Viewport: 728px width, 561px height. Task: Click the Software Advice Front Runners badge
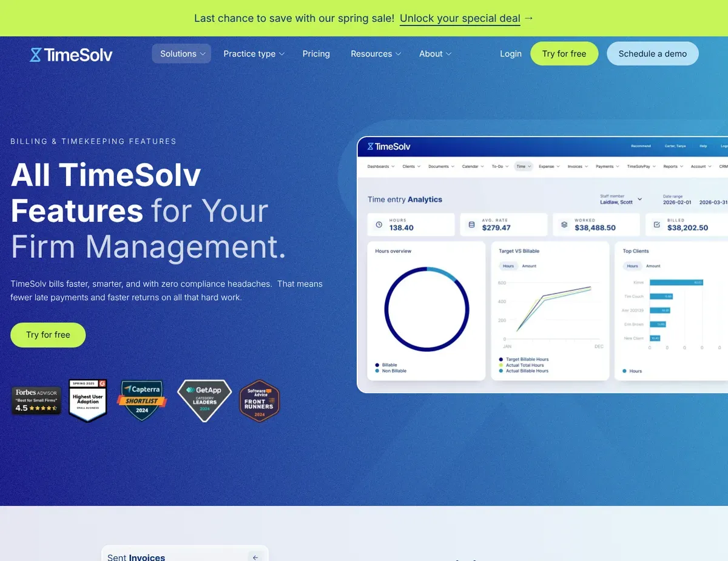coord(259,401)
